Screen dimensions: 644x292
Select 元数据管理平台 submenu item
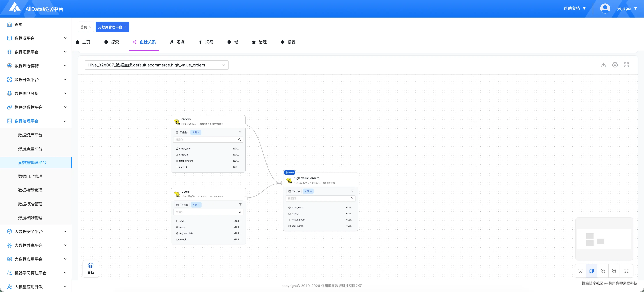[36, 162]
